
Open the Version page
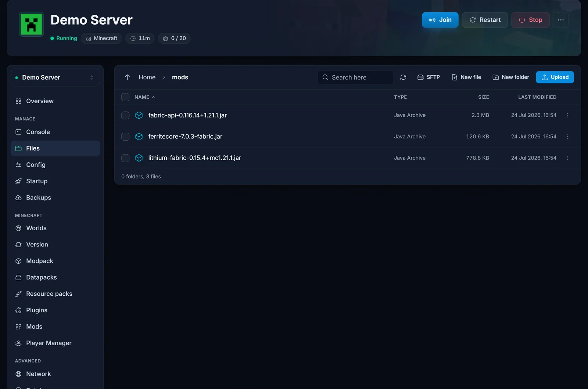tap(55, 245)
